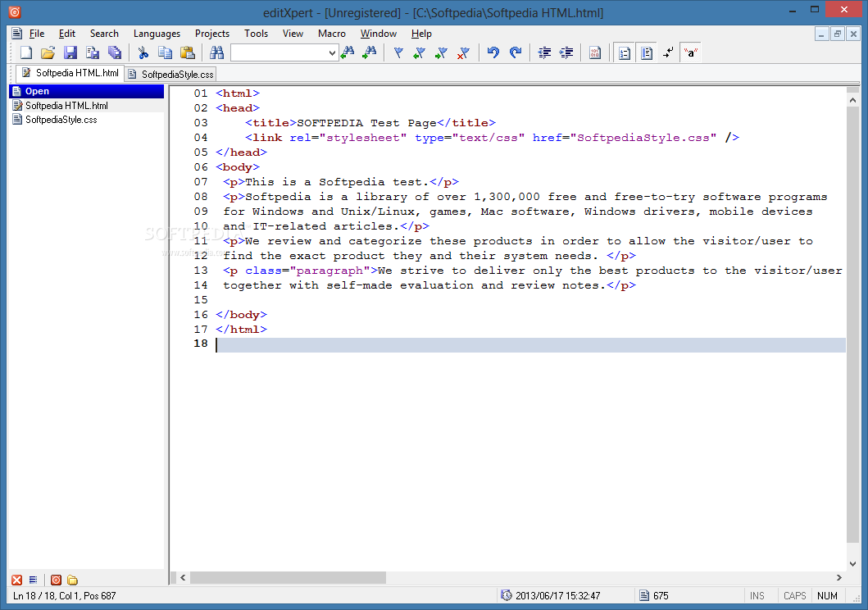The image size is (868, 610).
Task: Open the Help menu
Action: [421, 34]
